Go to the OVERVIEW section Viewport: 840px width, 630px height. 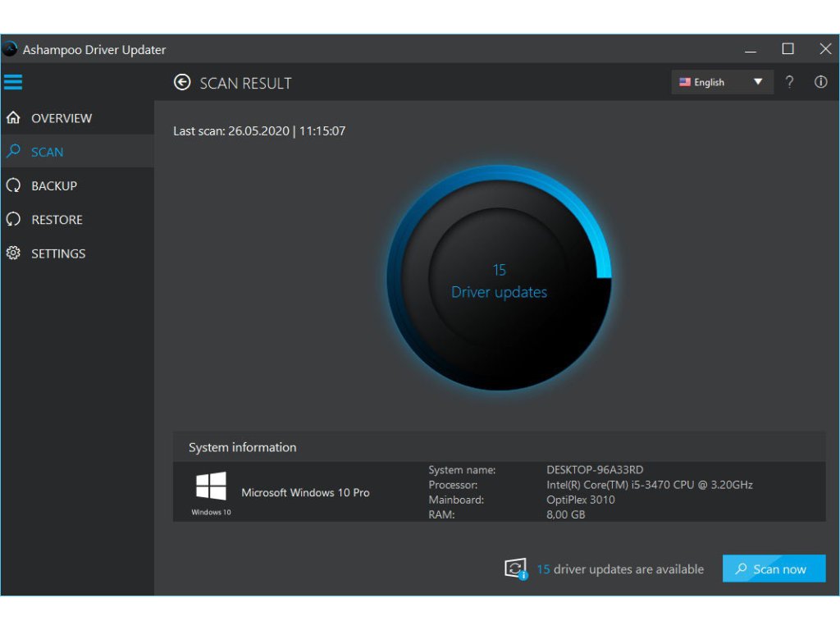coord(62,118)
